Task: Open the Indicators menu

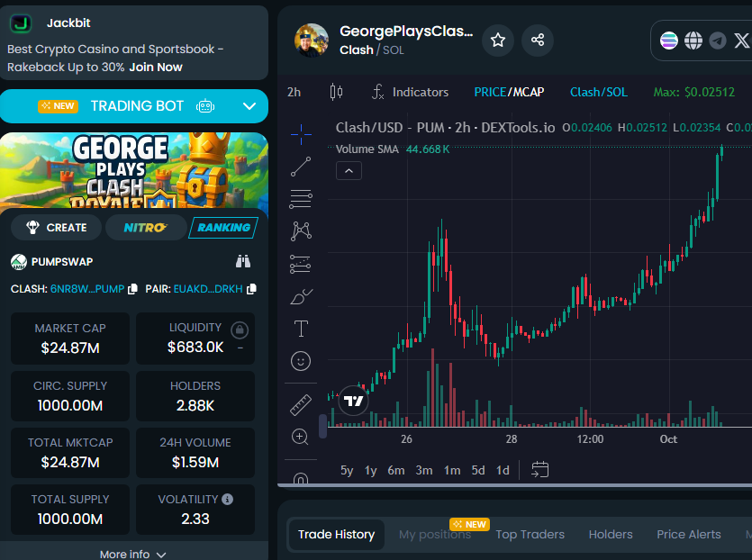Action: click(411, 92)
